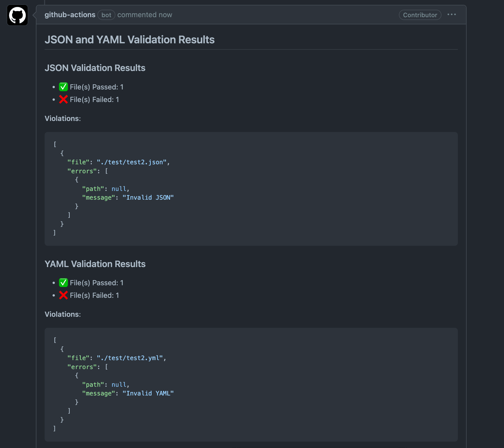The width and height of the screenshot is (504, 448).
Task: Open the github-actions author profile link
Action: 70,15
